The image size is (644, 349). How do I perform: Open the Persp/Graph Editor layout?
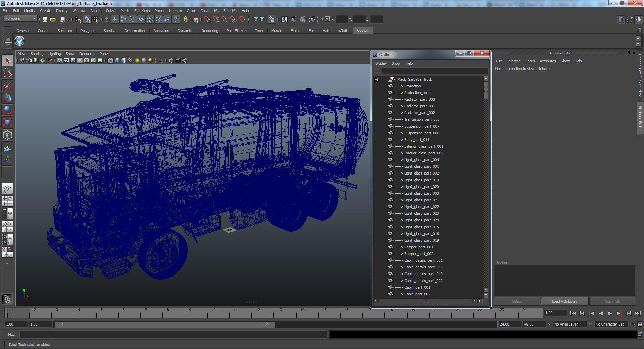coord(7,227)
